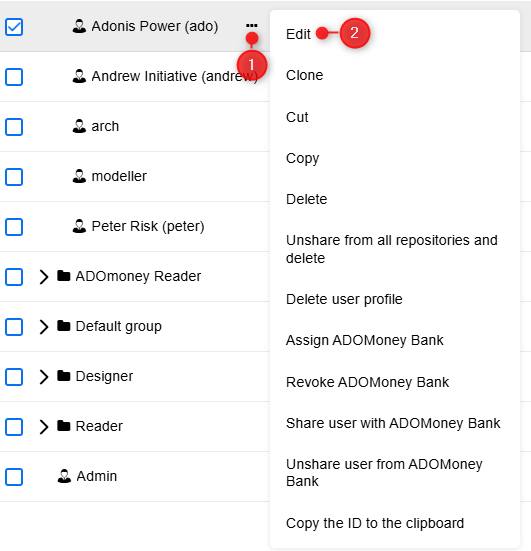Uncheck the Adonis Power checkbox
Viewport: 531px width, 551px height.
[14, 27]
